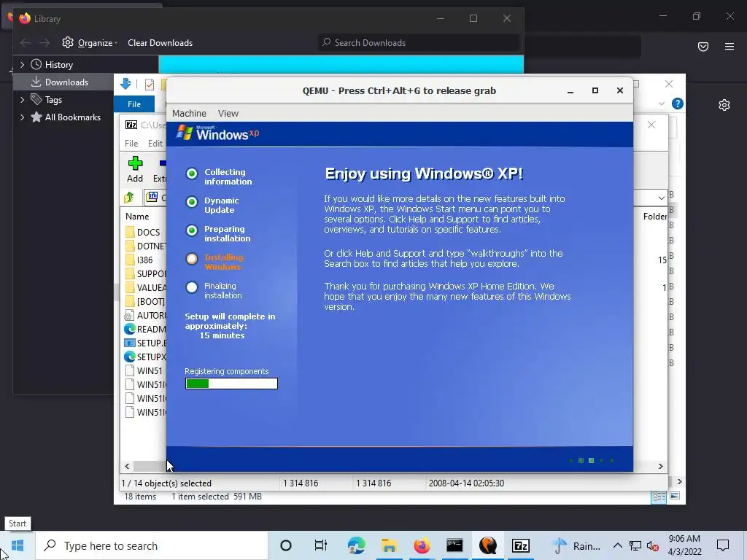The image size is (747, 560).
Task: Click the taskbar search box
Action: click(152, 545)
